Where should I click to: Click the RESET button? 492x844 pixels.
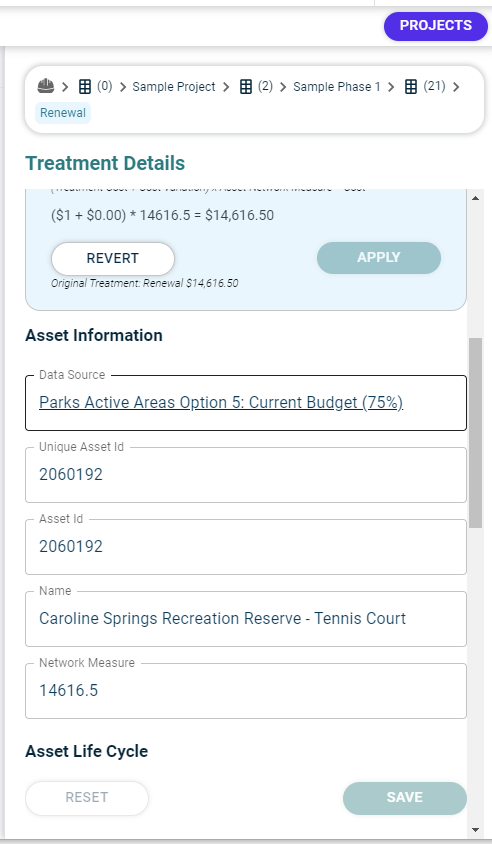pos(87,798)
